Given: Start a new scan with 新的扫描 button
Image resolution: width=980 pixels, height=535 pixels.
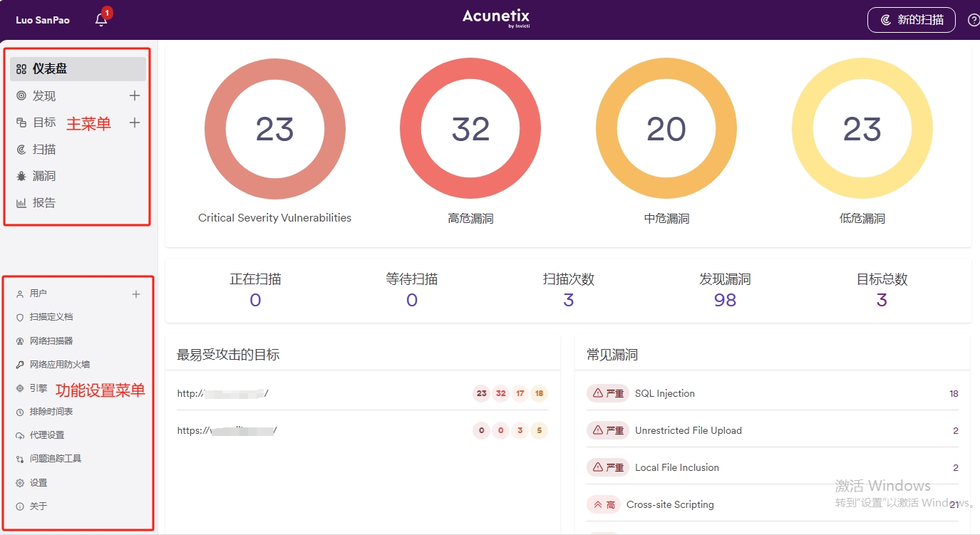Looking at the screenshot, I should pyautogui.click(x=911, y=20).
